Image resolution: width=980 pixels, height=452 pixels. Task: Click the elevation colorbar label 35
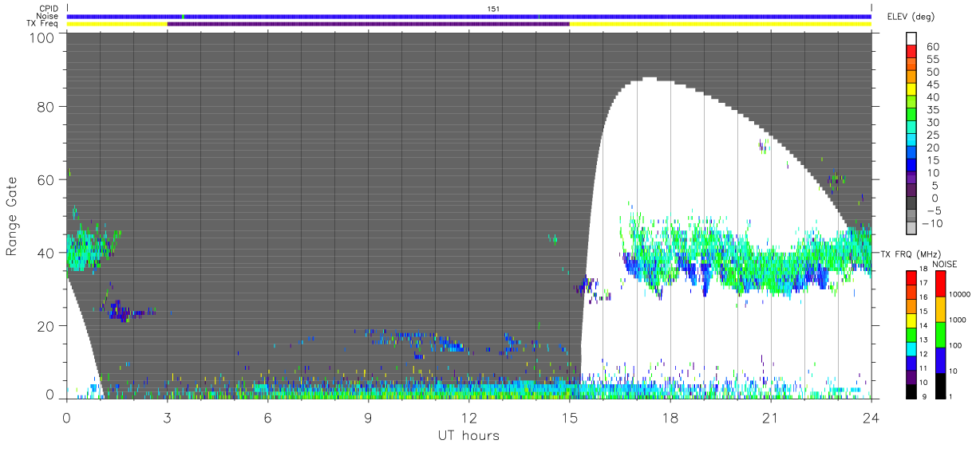click(x=932, y=110)
